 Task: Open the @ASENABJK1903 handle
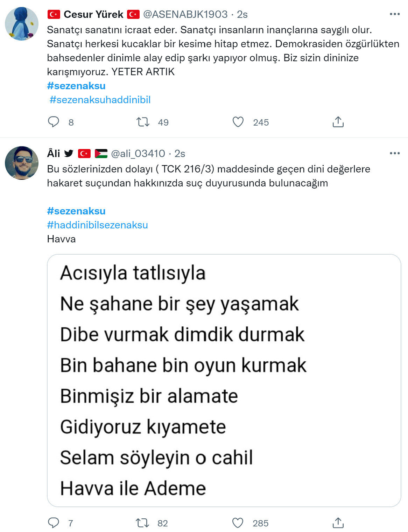(185, 14)
